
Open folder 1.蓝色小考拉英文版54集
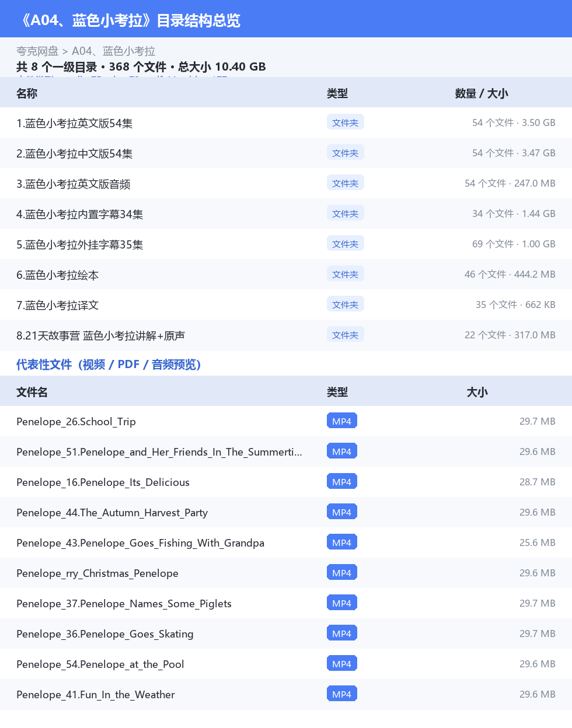(x=74, y=123)
